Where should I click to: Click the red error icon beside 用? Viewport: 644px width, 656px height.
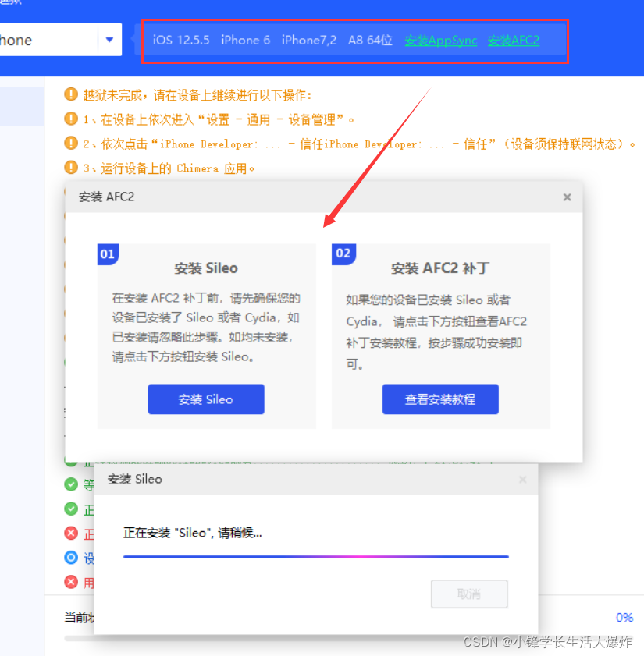(71, 582)
